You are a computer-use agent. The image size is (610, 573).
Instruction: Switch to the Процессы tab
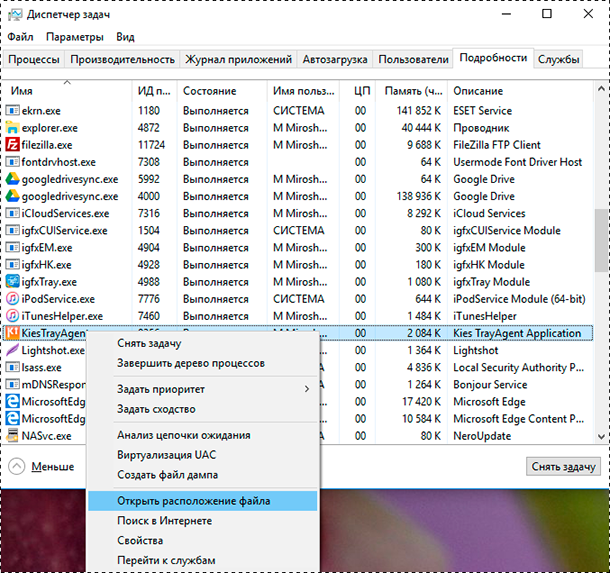[x=34, y=60]
